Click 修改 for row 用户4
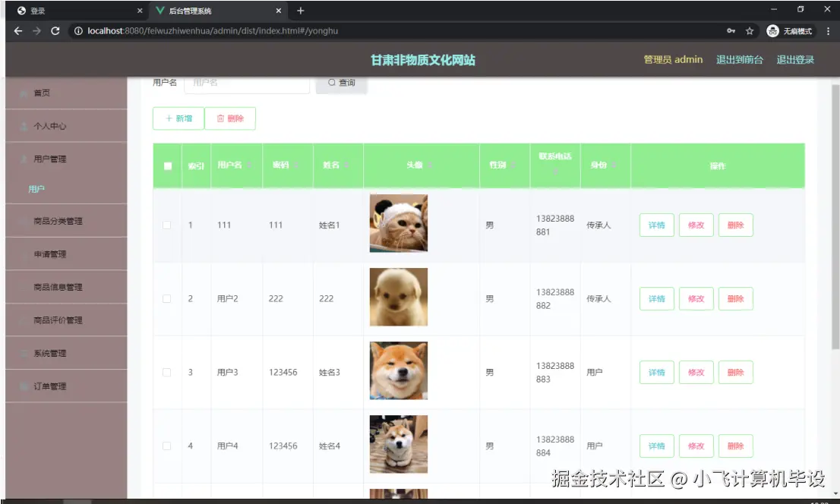Screen dimensions: 840x504 click(696, 446)
